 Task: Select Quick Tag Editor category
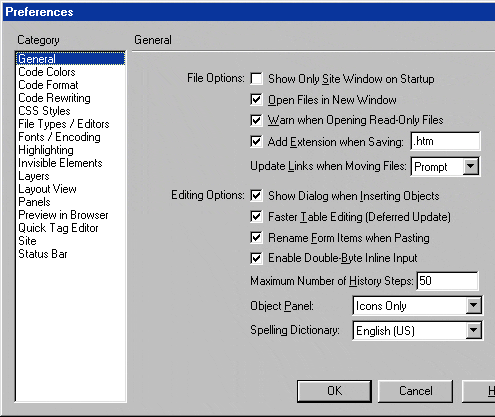click(x=58, y=228)
